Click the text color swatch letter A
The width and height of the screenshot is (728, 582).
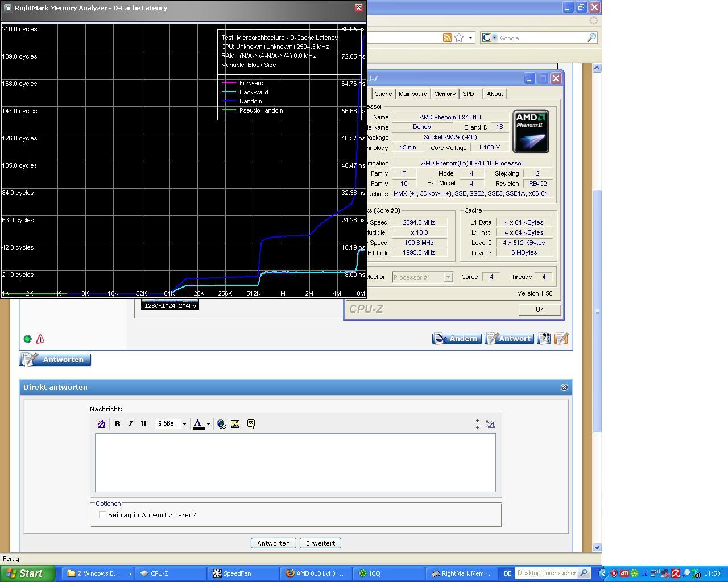pos(198,424)
